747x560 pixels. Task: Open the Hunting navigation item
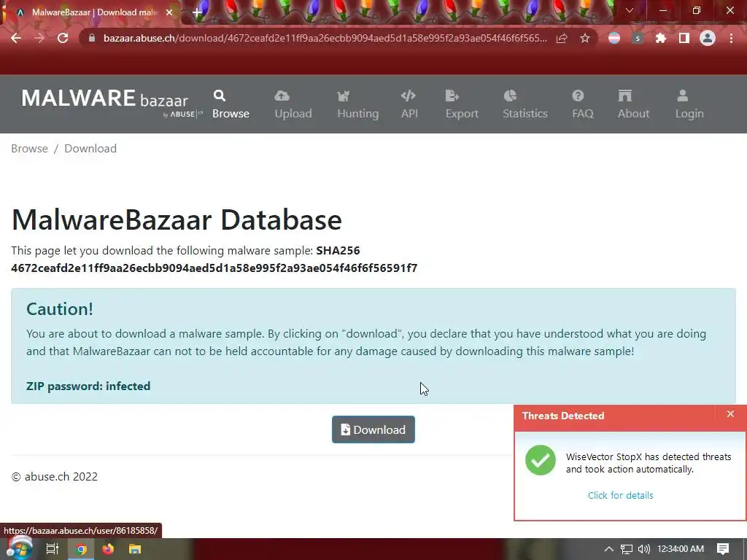(357, 104)
